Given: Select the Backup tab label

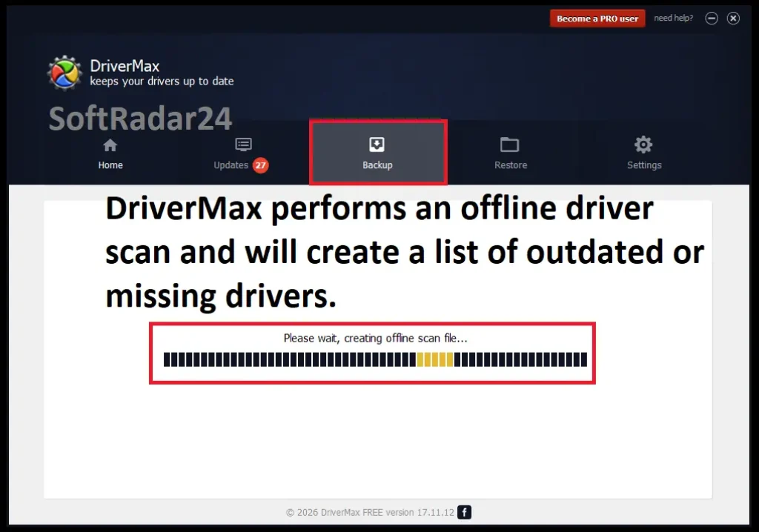Looking at the screenshot, I should 377,165.
